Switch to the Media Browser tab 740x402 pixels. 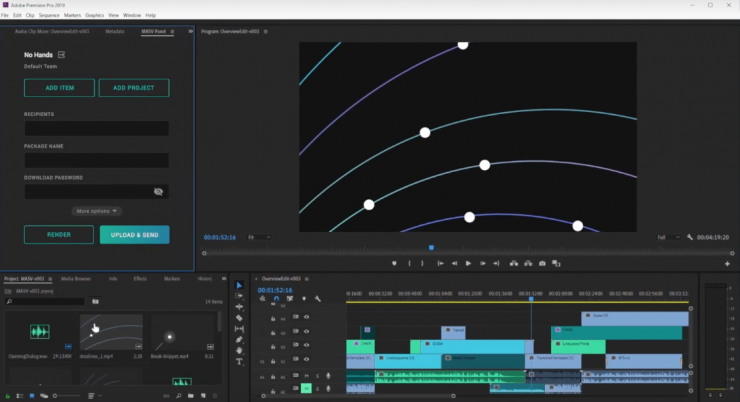click(x=76, y=278)
